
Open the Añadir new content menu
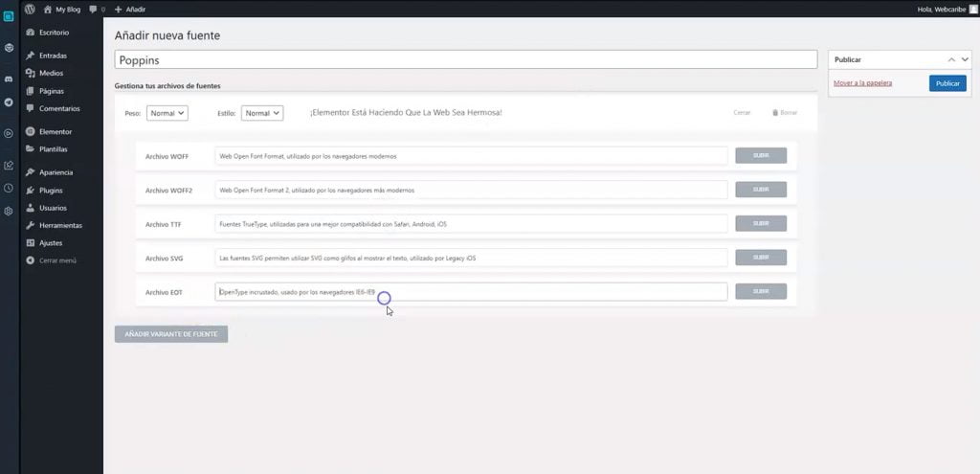click(130, 10)
